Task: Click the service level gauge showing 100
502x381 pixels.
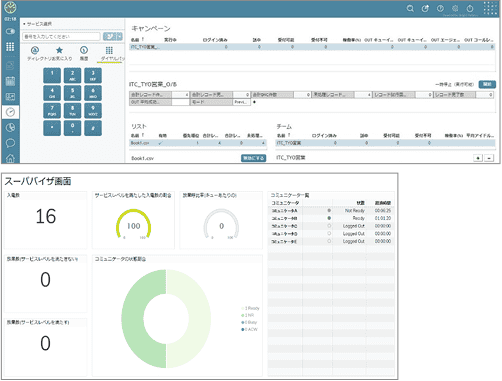Action: pyautogui.click(x=133, y=224)
